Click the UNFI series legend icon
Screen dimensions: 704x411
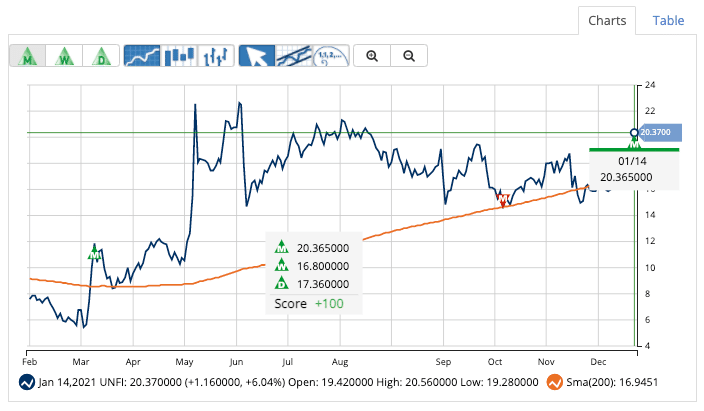pyautogui.click(x=27, y=382)
